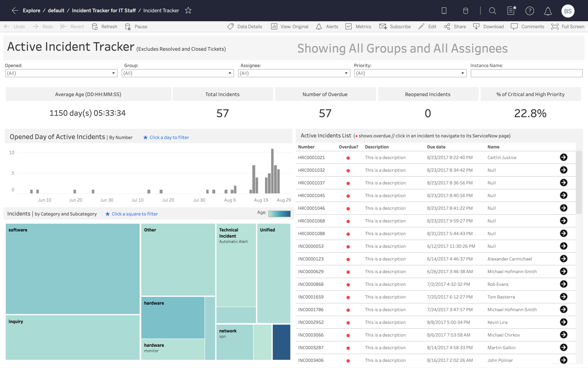Click the back arrow beside Explore
This screenshot has height=368, width=588.
pos(15,11)
